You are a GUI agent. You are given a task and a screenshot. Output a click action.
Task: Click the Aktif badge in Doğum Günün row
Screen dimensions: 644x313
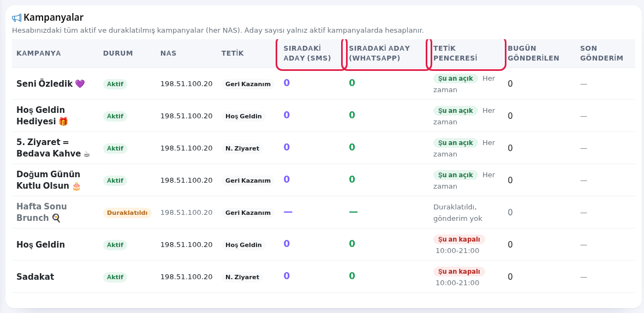115,180
